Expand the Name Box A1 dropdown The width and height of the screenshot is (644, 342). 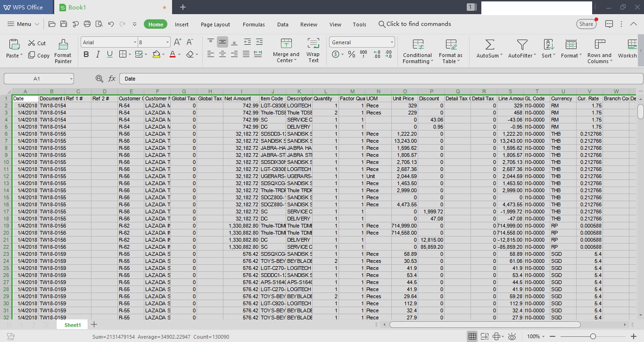click(x=71, y=79)
